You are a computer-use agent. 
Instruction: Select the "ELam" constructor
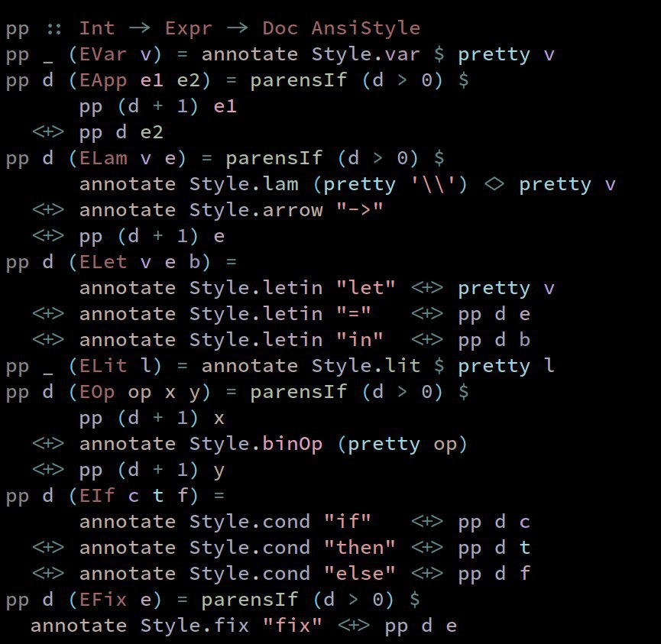(x=103, y=158)
